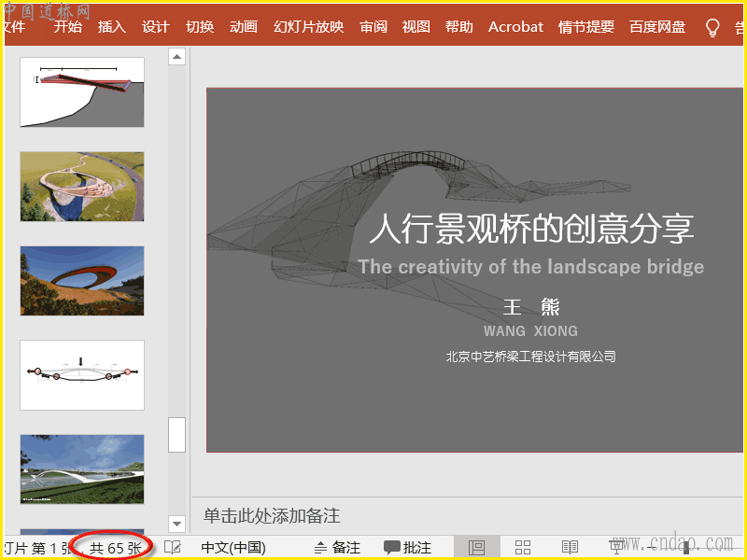
Task: Start slide show from status bar icon
Action: [617, 548]
